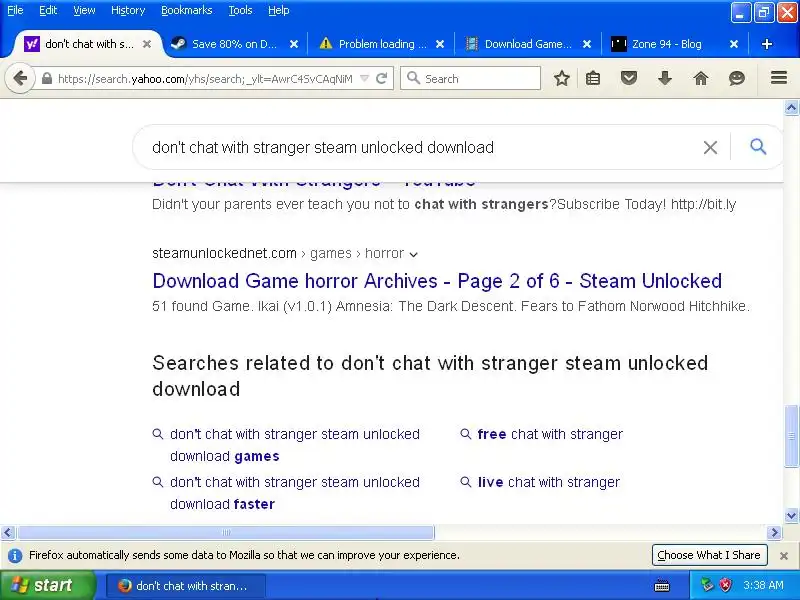This screenshot has height=600, width=800.
Task: Clear the Yahoo search query with X
Action: (710, 147)
